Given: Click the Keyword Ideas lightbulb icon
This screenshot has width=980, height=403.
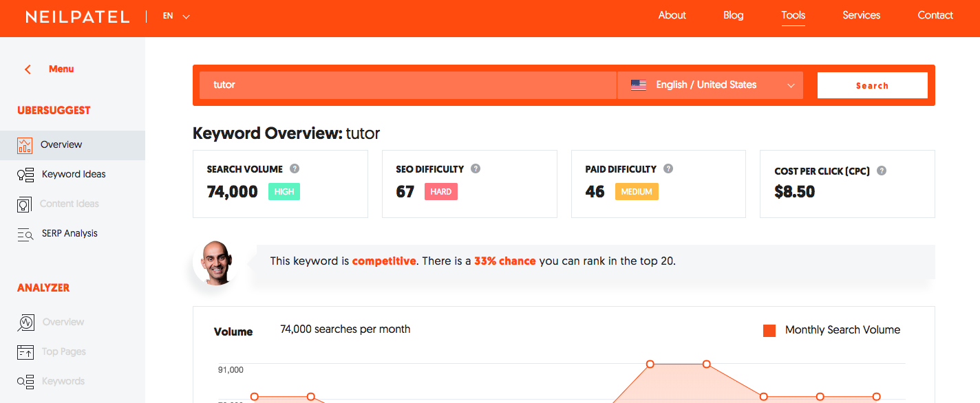Looking at the screenshot, I should point(25,175).
